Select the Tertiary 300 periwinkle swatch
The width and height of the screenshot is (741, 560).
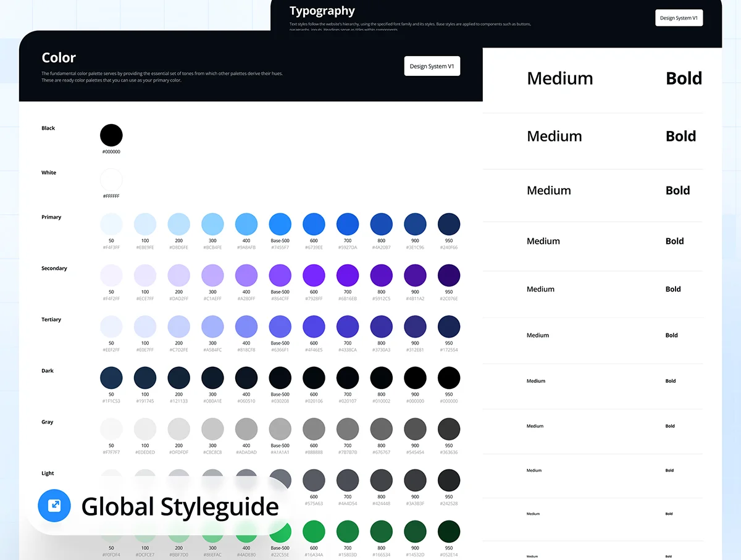click(212, 327)
